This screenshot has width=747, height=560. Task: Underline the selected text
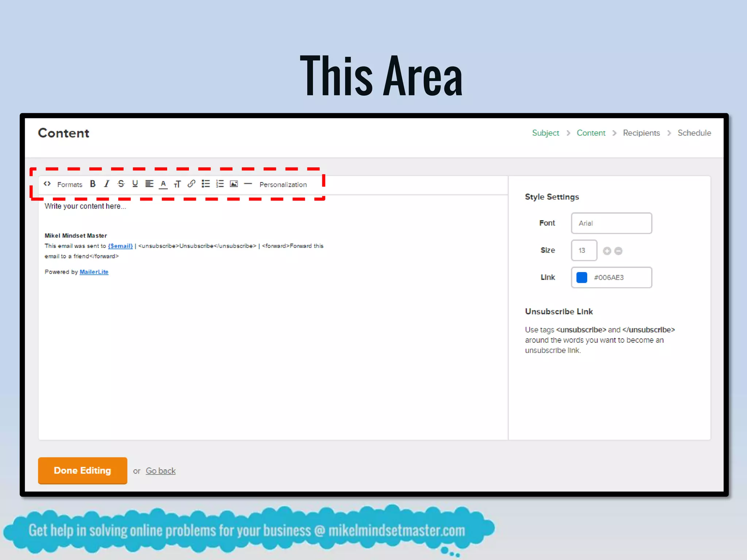[135, 184]
